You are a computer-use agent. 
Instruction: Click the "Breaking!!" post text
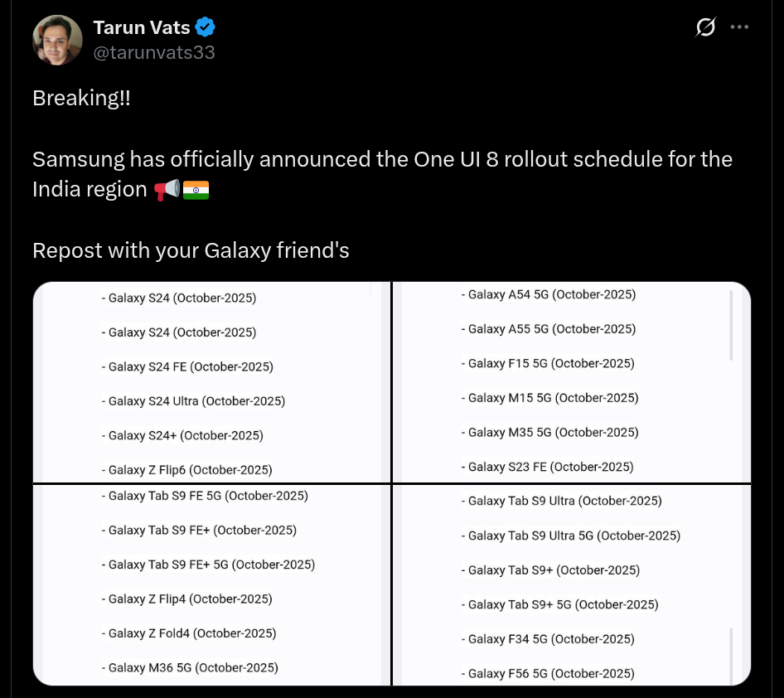coord(81,98)
